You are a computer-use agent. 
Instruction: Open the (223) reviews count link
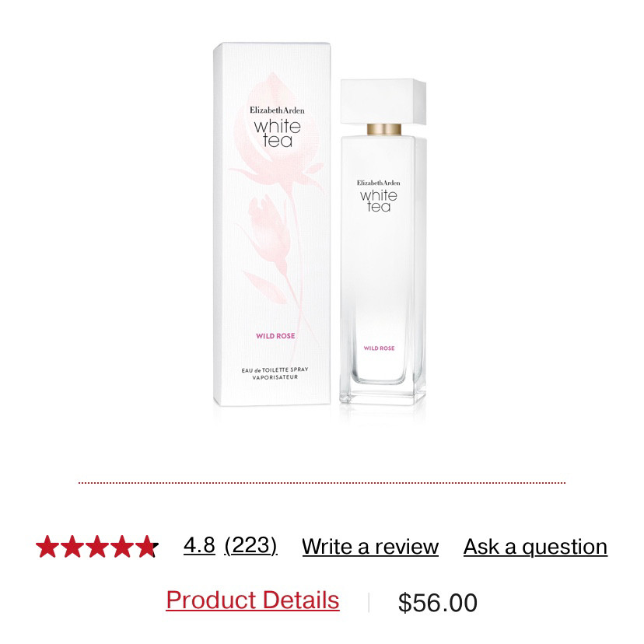point(250,546)
